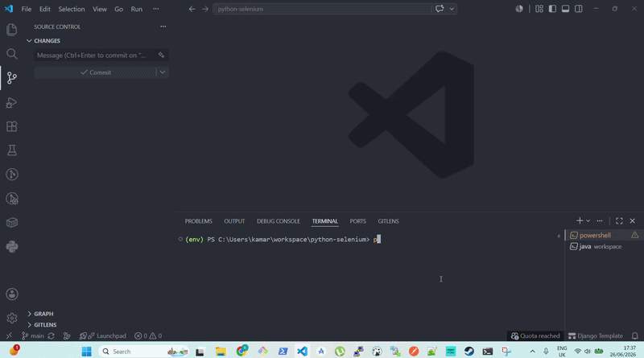This screenshot has width=644, height=358.
Task: Click Quota reached status item
Action: click(x=535, y=335)
